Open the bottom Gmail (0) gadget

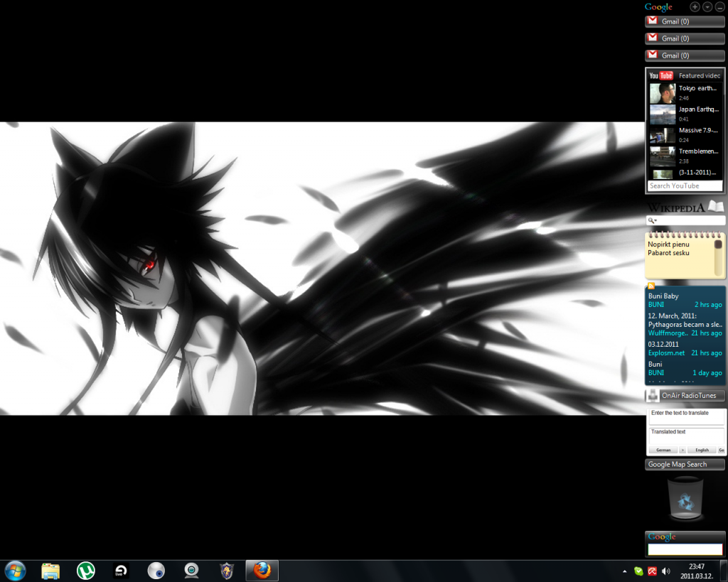685,55
